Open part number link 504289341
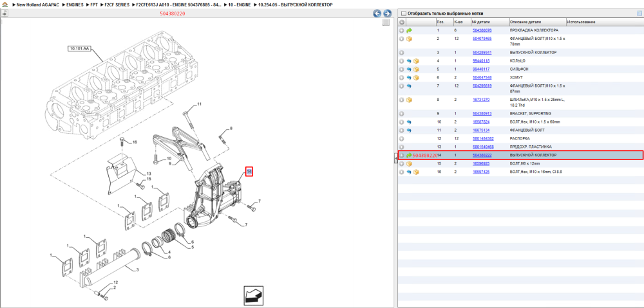This screenshot has height=308, width=644. click(482, 53)
